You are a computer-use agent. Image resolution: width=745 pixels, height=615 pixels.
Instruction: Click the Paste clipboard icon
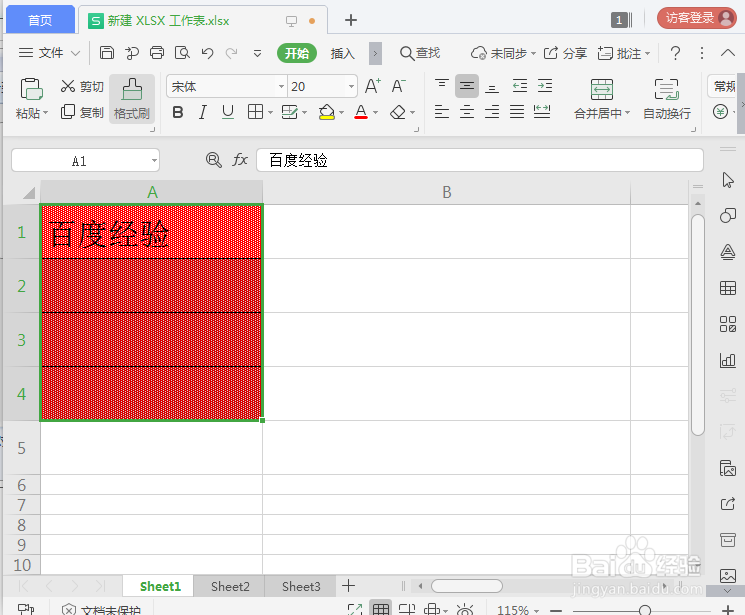[x=31, y=89]
